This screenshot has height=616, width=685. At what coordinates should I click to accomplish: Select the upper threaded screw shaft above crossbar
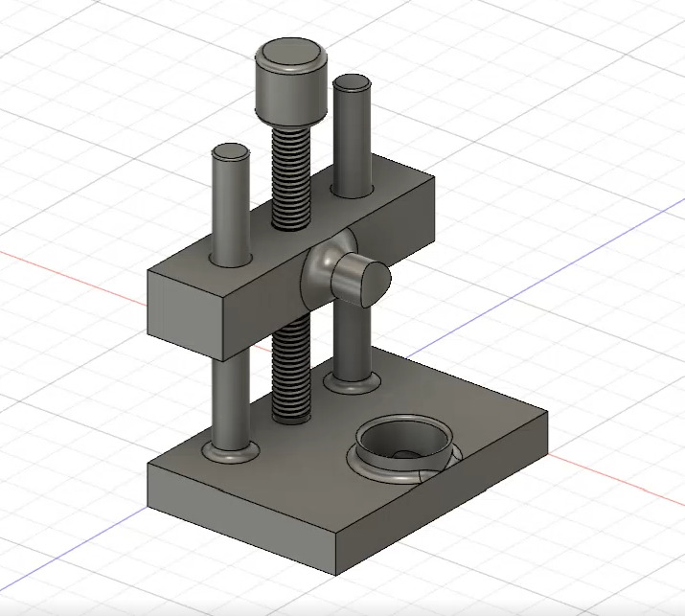(291, 177)
